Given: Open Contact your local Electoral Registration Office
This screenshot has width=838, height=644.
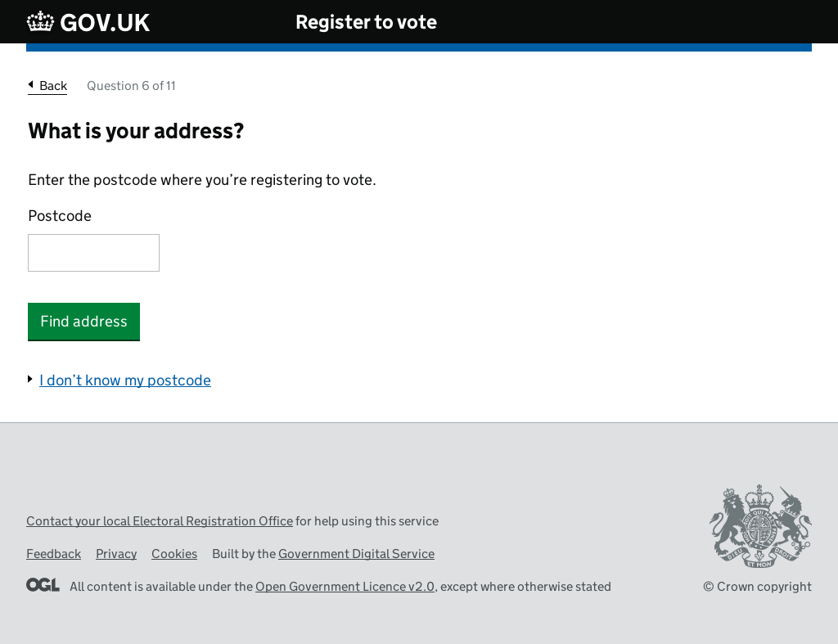Looking at the screenshot, I should (x=160, y=521).
